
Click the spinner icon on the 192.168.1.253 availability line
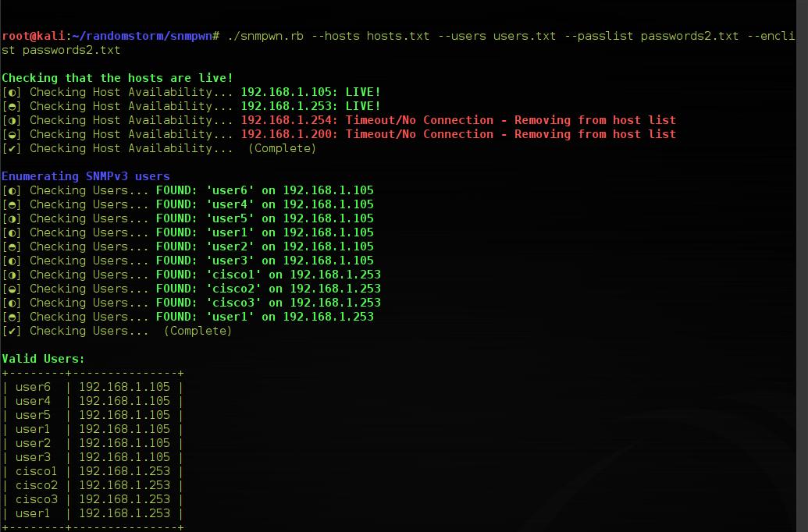pos(11,105)
